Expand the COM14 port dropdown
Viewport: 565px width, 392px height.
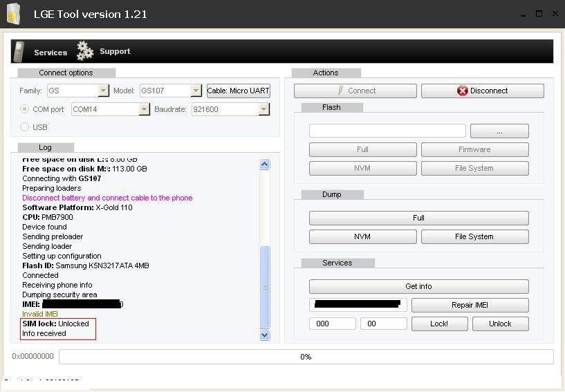[144, 109]
